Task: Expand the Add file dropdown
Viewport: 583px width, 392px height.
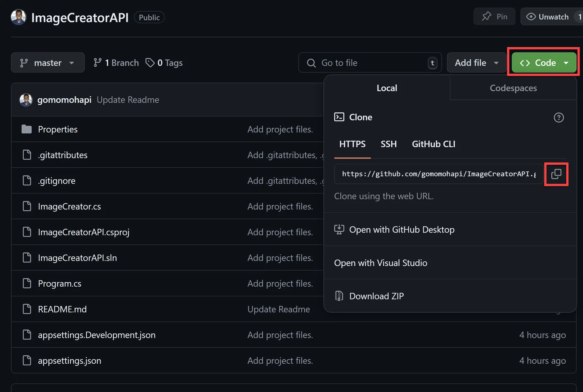Action: [x=477, y=63]
